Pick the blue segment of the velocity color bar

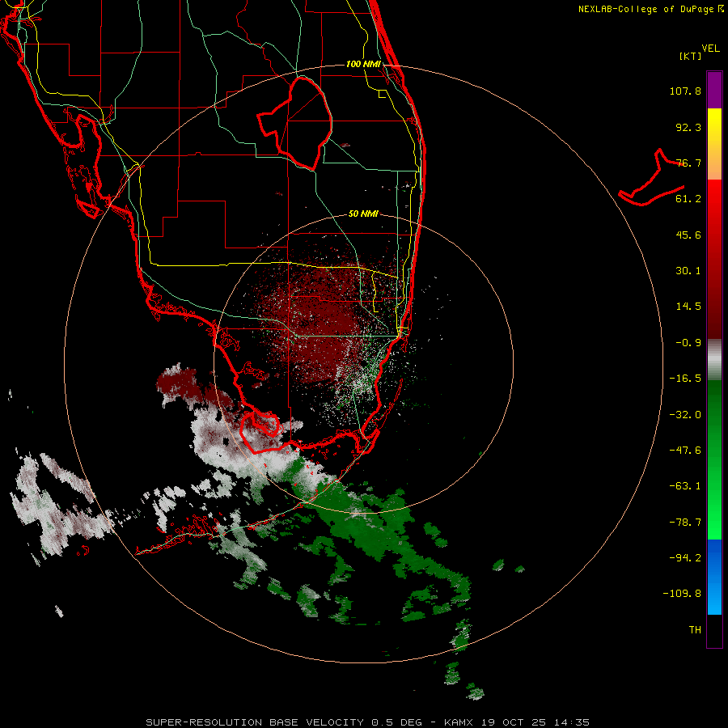tap(714, 577)
